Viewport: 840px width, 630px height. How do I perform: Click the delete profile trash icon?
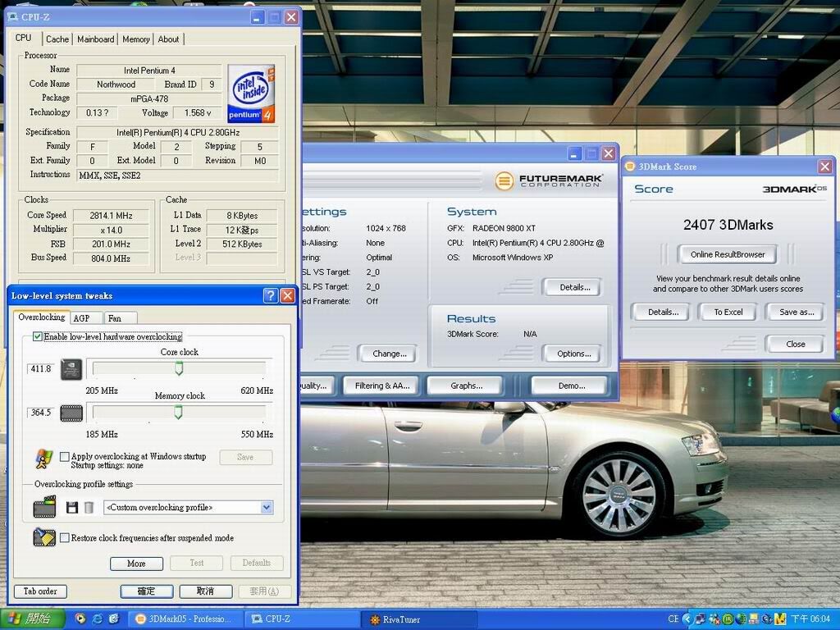coord(89,508)
